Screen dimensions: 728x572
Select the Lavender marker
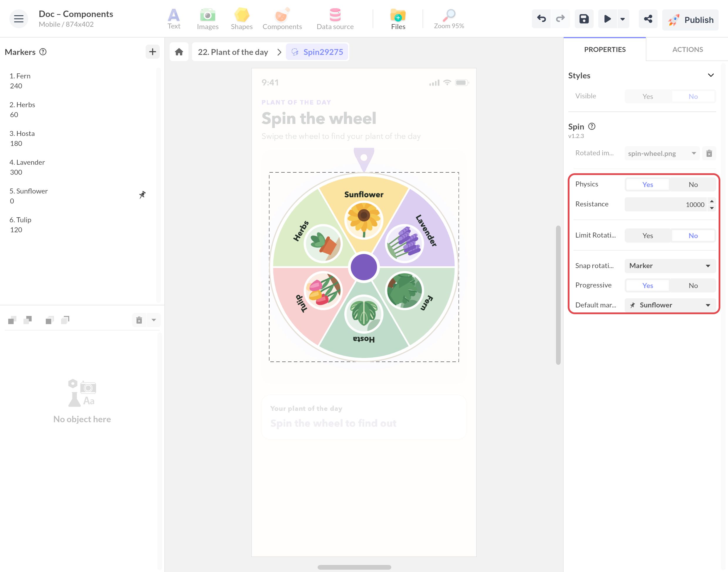click(x=79, y=167)
